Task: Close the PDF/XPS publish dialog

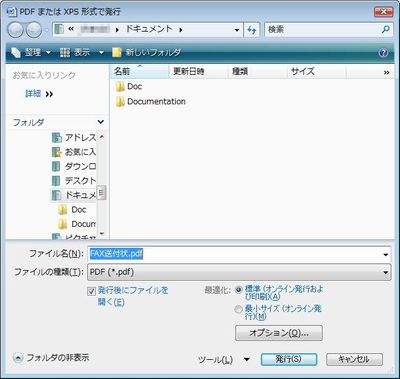Action: 383,12
